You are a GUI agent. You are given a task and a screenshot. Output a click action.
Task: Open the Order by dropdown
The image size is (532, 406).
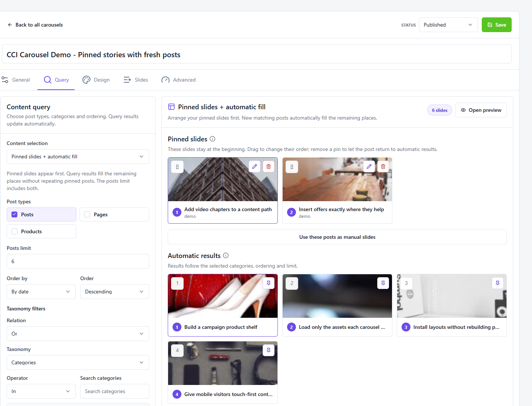(41, 292)
